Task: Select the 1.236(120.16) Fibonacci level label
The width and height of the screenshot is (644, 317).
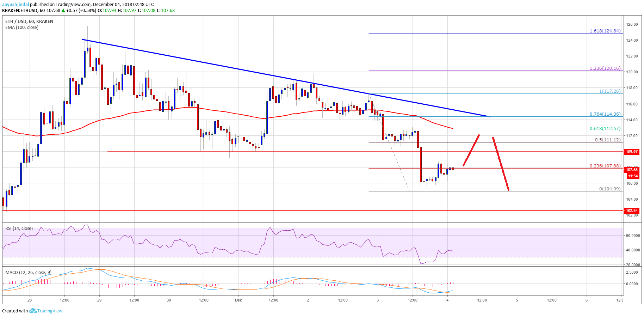Action: [x=605, y=68]
